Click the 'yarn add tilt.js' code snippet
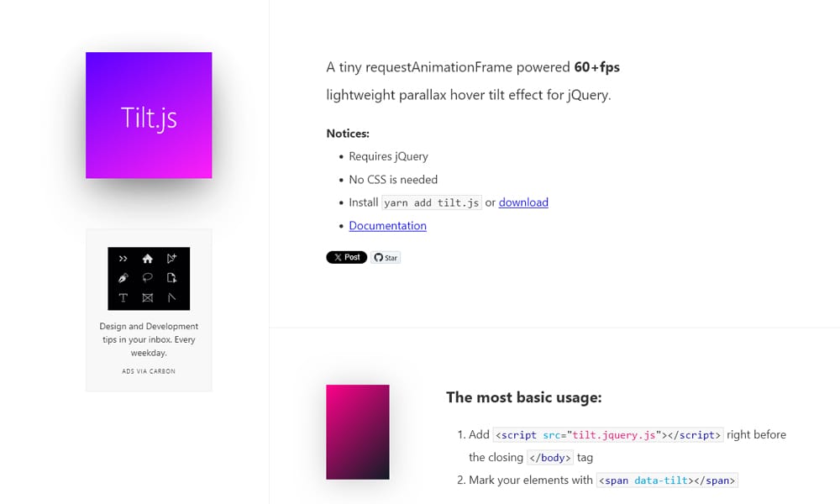This screenshot has height=504, width=840. (432, 202)
